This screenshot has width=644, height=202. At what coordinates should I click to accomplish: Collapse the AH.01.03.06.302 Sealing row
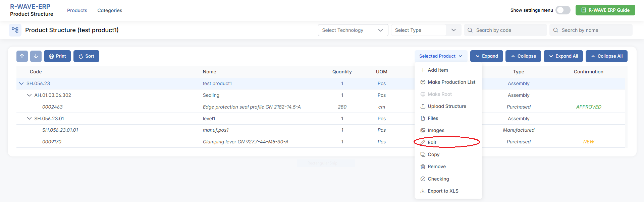[30, 95]
